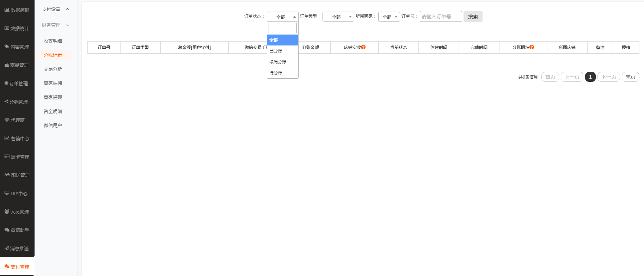Click the 分账明细 help question icon
The width and height of the screenshot is (644, 276).
tap(532, 47)
